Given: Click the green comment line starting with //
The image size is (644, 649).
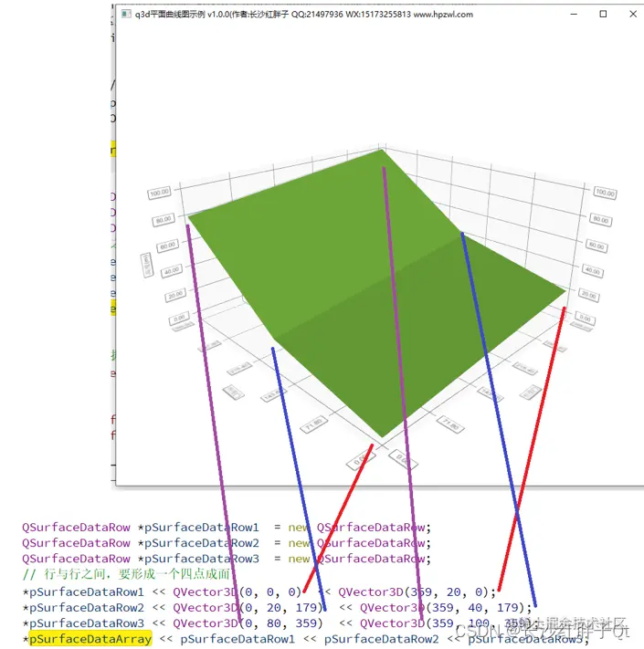Looking at the screenshot, I should pos(126,574).
